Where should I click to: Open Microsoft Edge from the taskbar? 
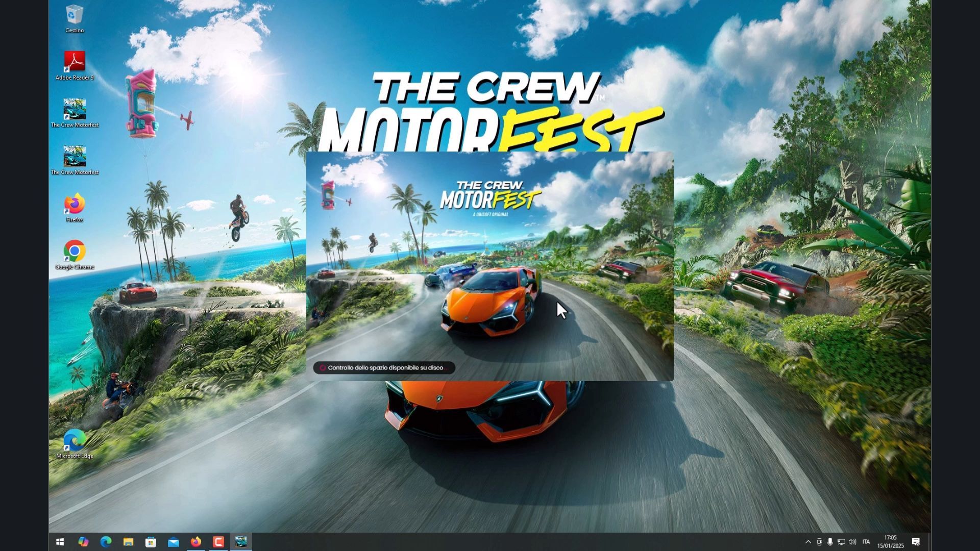pos(106,542)
